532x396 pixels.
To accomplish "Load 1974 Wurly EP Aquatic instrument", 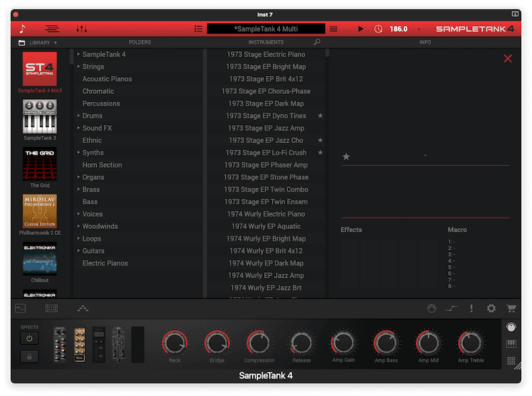I will pyautogui.click(x=265, y=226).
